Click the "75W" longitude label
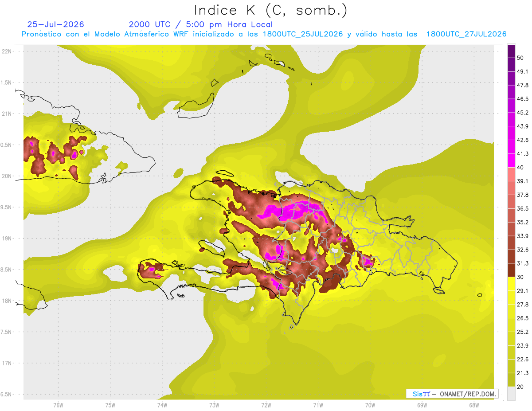This screenshot has width=532, height=411. tap(110, 405)
